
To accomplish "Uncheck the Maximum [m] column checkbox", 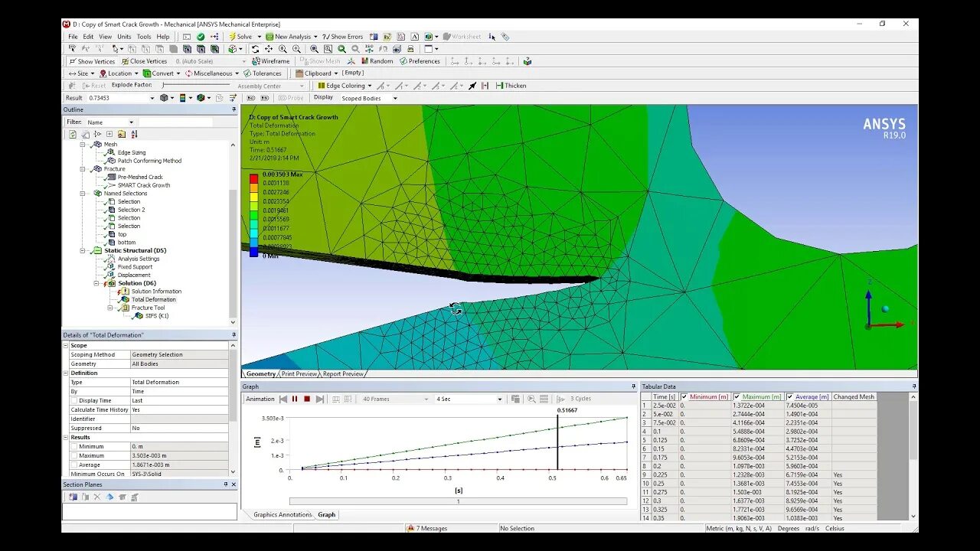I will [737, 397].
